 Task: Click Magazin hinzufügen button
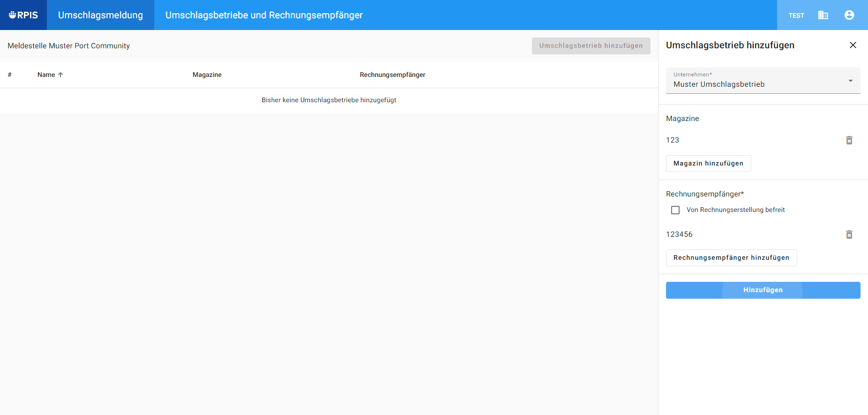click(x=708, y=164)
